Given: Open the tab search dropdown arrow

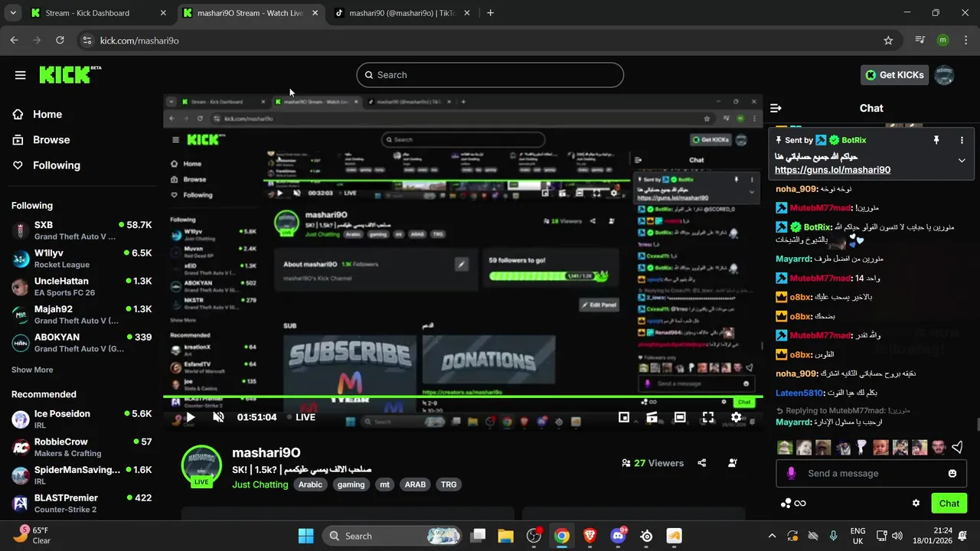Looking at the screenshot, I should (13, 13).
